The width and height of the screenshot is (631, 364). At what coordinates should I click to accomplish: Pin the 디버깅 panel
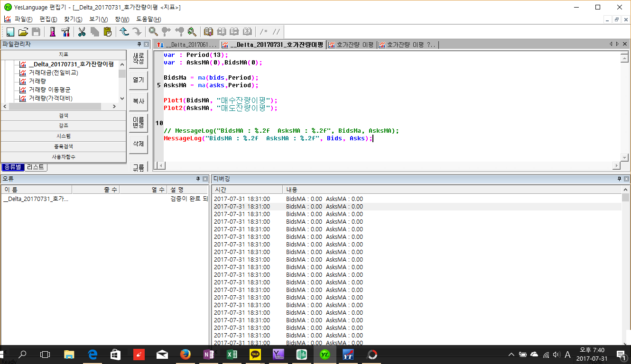click(x=619, y=179)
